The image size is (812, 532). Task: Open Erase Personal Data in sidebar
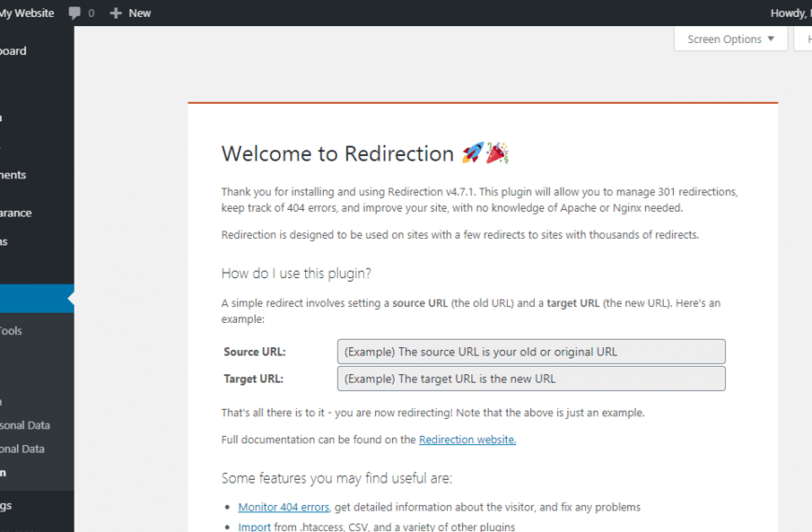[x=22, y=449]
